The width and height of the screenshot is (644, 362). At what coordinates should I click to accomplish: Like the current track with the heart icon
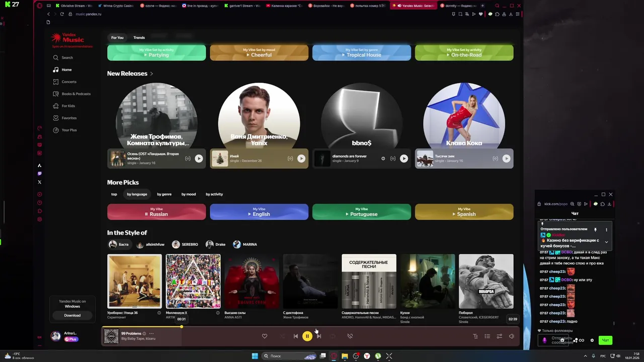265,336
